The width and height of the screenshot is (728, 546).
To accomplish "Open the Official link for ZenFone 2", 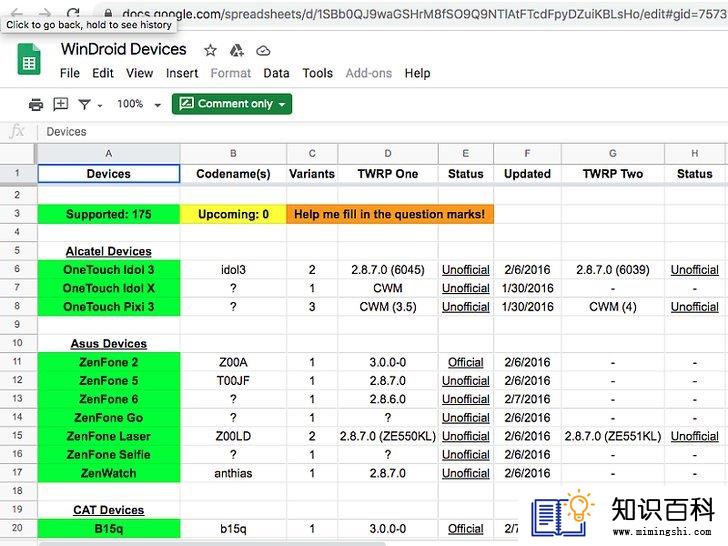I will pos(466,362).
